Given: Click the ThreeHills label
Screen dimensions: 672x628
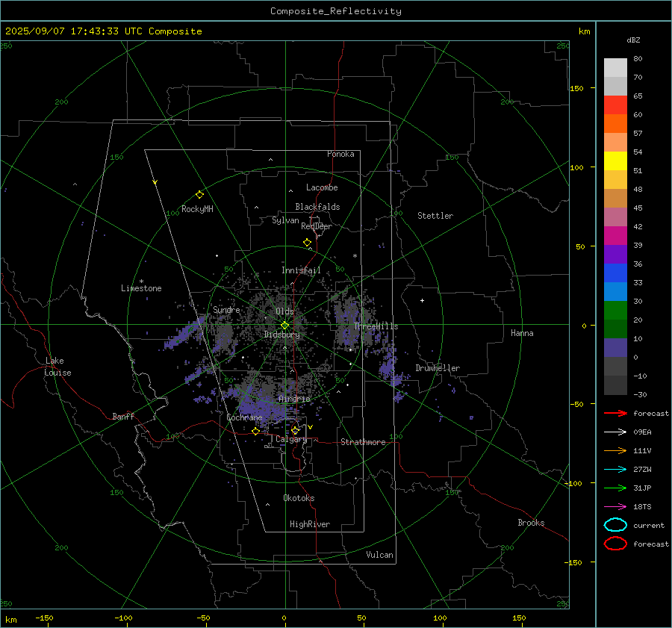Looking at the screenshot, I should coord(376,326).
